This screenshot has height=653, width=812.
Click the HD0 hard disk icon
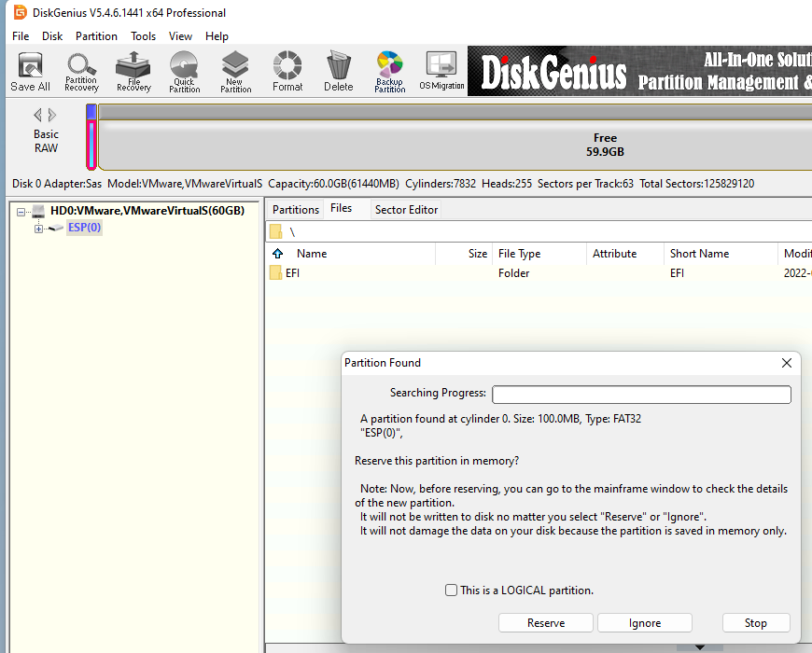(38, 211)
